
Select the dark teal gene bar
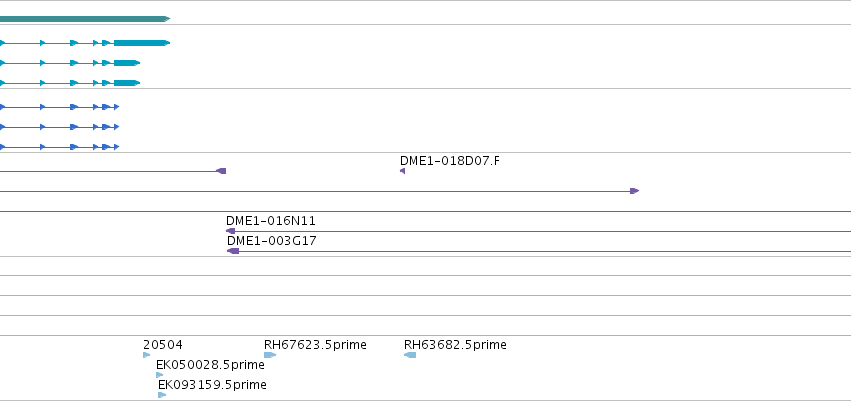(85, 19)
